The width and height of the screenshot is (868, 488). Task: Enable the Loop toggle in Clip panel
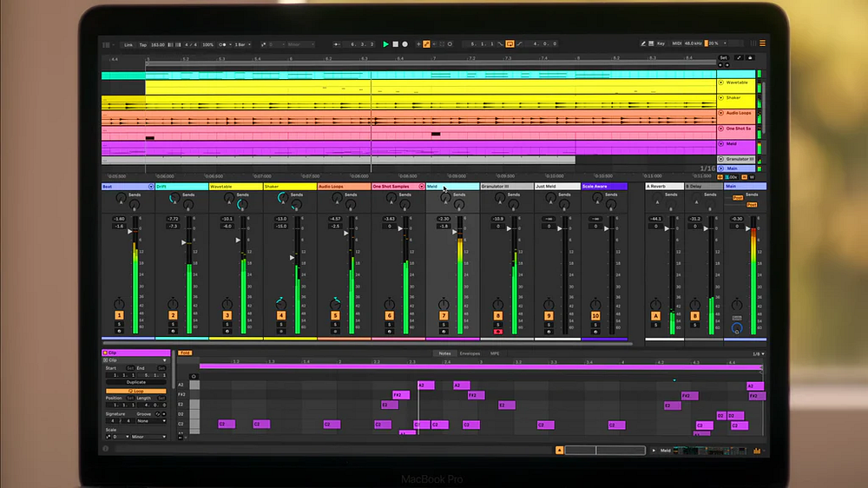(136, 391)
